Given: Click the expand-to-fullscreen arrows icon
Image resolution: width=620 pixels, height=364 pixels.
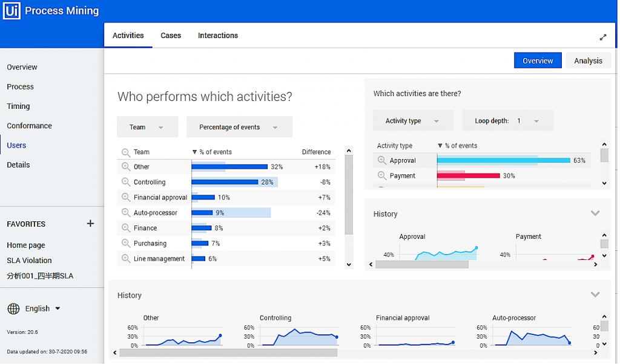Looking at the screenshot, I should pos(603,37).
